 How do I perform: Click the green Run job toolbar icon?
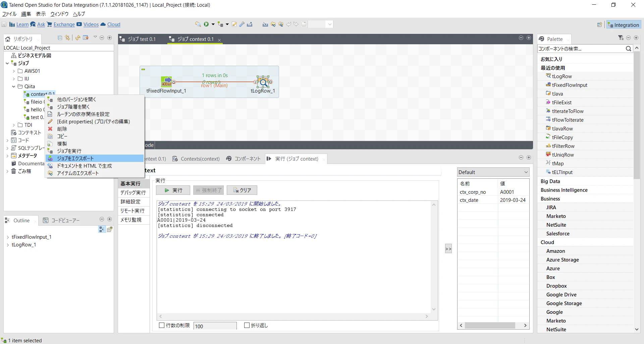click(206, 24)
